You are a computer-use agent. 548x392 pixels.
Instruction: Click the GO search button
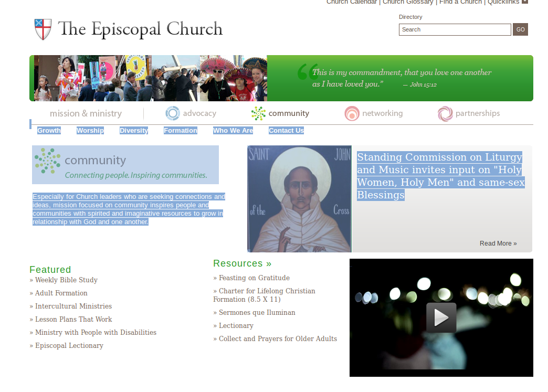[520, 29]
